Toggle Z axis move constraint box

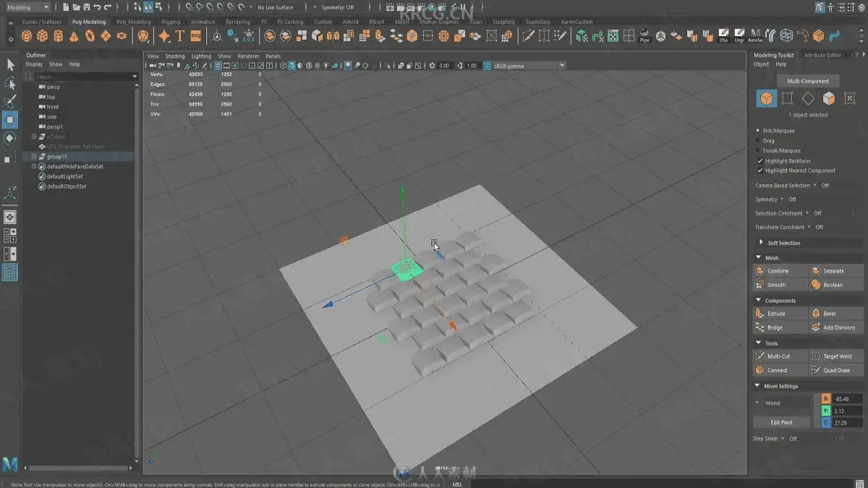coord(826,422)
